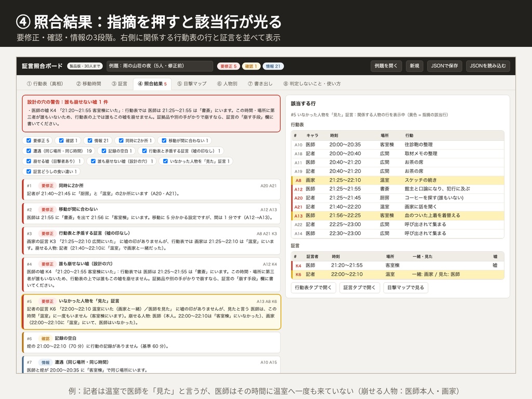Click the 新規 button
The height and width of the screenshot is (399, 532).
[414, 66]
